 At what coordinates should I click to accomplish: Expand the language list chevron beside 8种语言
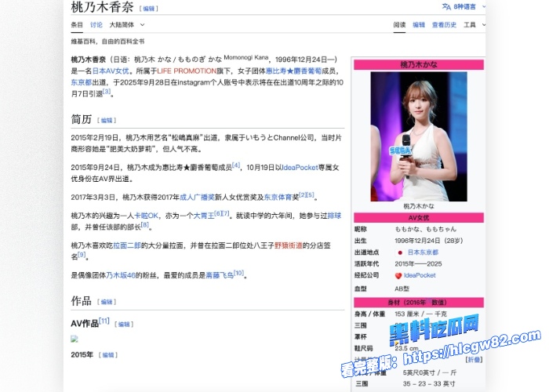(484, 6)
